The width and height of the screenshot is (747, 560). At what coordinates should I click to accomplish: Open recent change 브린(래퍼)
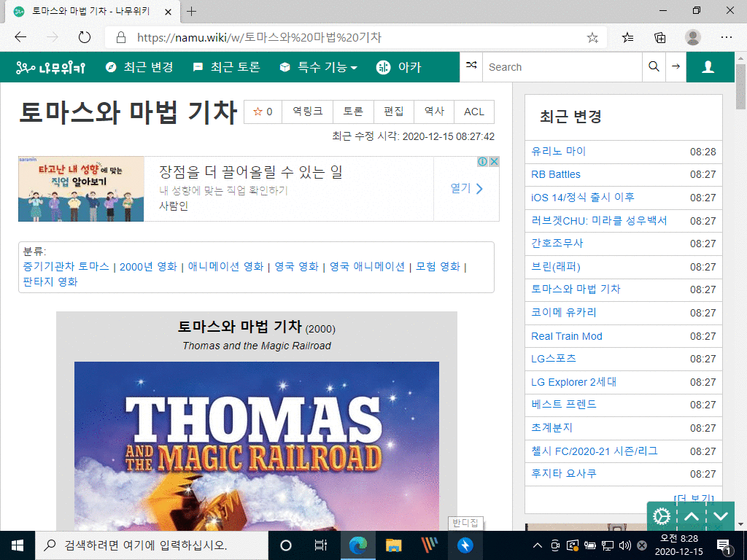coord(555,267)
